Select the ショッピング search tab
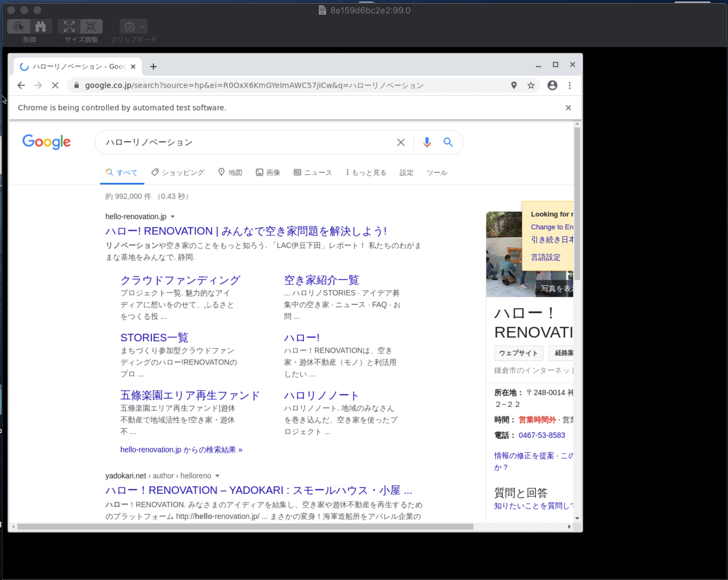The width and height of the screenshot is (728, 580). [x=178, y=173]
